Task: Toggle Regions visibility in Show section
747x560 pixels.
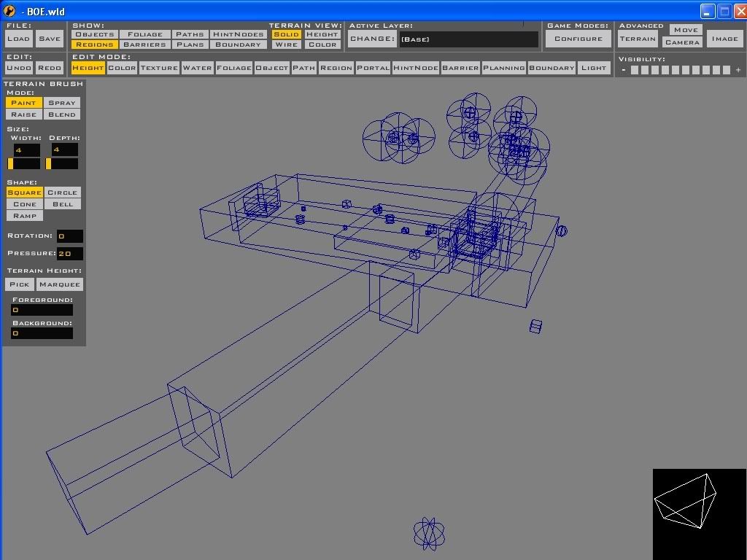Action: (94, 44)
